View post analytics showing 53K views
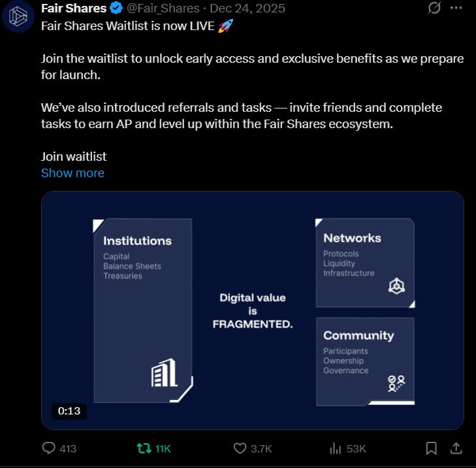 coord(336,448)
